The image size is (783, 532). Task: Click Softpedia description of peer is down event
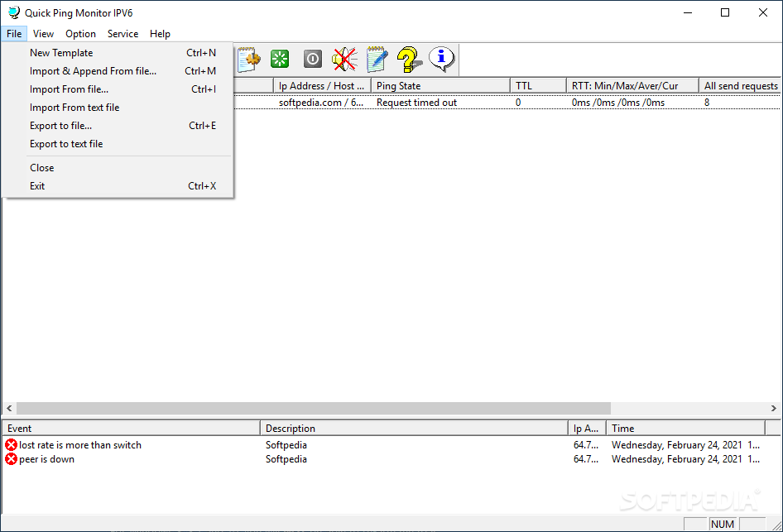pos(286,458)
